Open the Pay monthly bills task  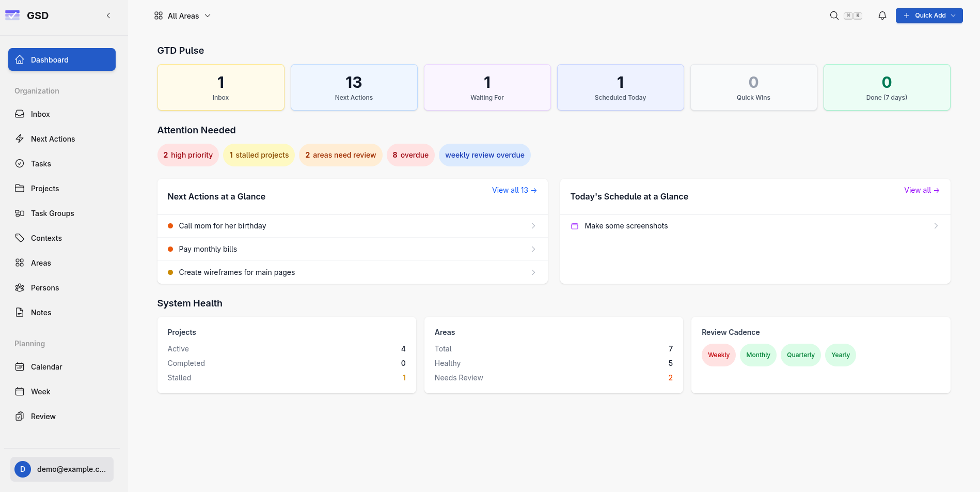208,249
